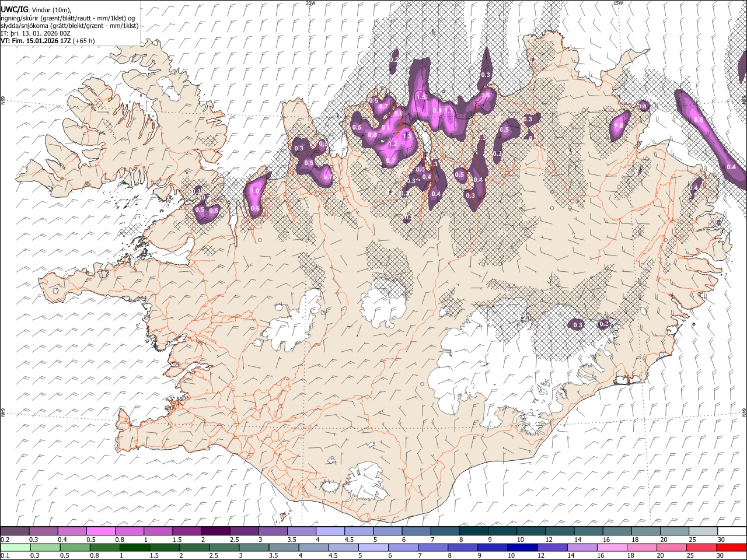Click the light violet 14–16 rain legend swatch

[582, 547]
